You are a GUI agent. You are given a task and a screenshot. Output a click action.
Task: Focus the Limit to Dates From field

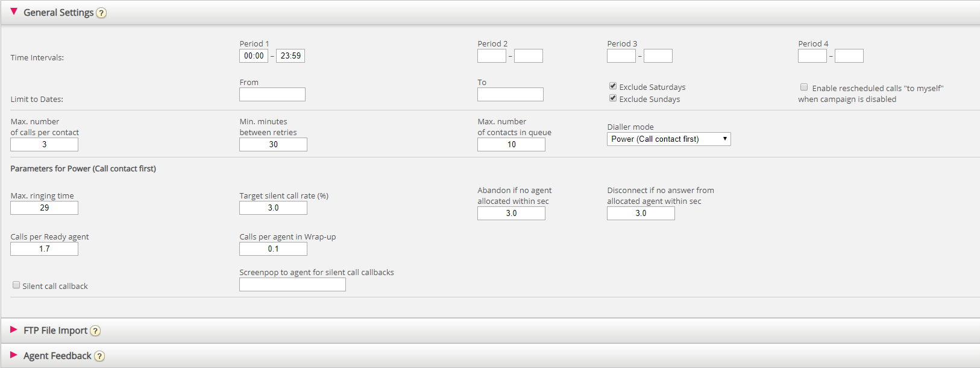(272, 95)
